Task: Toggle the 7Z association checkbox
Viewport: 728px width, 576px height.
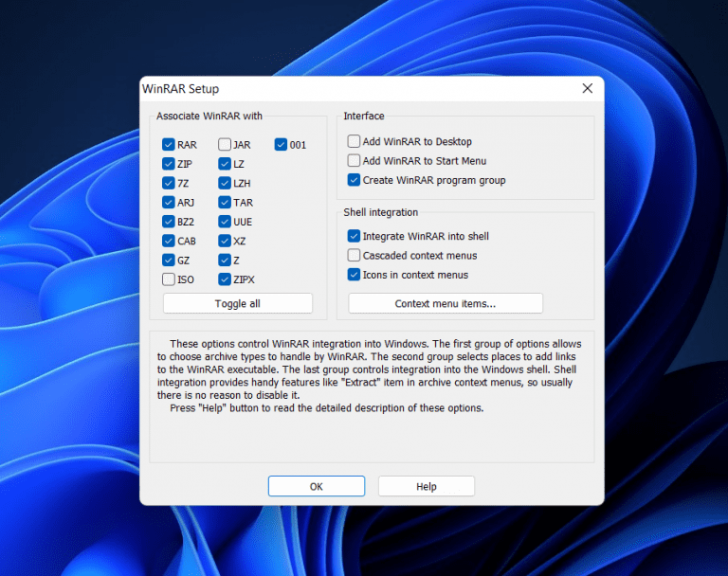Action: [x=169, y=183]
